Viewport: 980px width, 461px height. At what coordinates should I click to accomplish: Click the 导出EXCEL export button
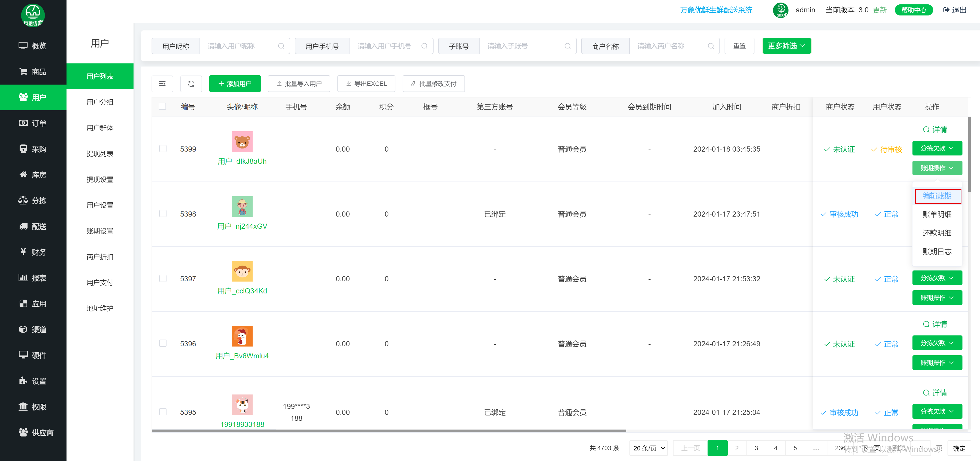tap(366, 83)
